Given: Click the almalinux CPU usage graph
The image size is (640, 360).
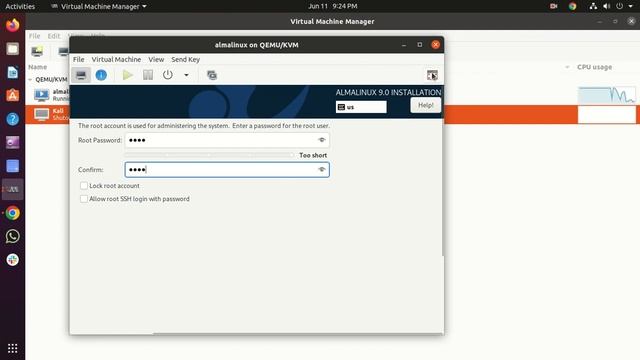Looking at the screenshot, I should coord(607,95).
